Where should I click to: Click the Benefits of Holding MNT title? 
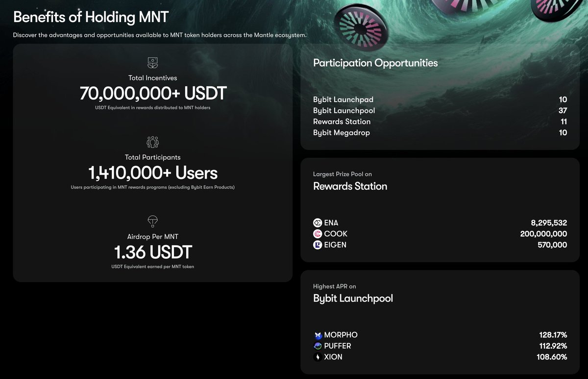tap(91, 17)
